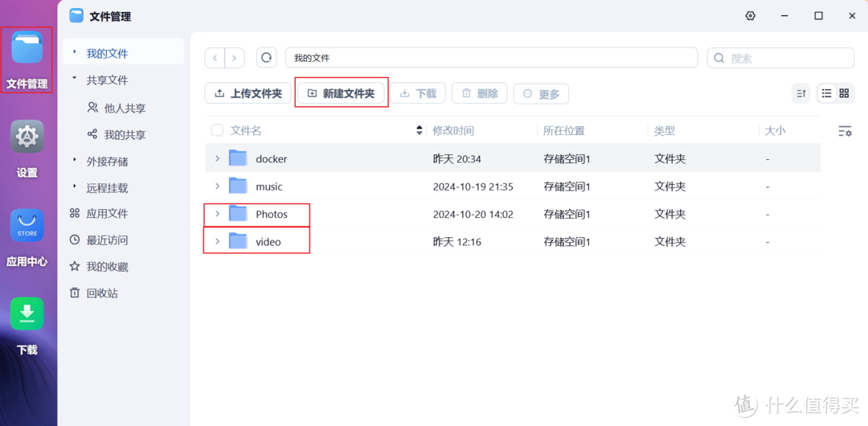Click time 昨天 12:16

(457, 241)
